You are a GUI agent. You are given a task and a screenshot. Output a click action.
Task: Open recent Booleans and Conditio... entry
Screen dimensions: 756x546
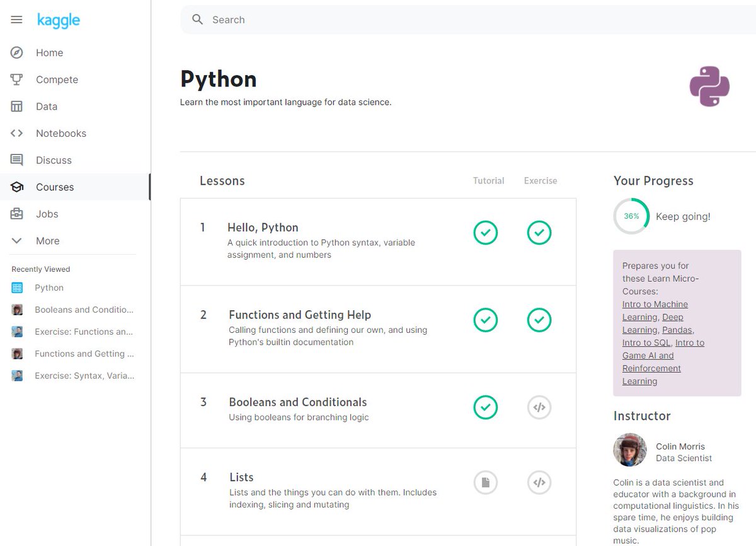(x=84, y=310)
